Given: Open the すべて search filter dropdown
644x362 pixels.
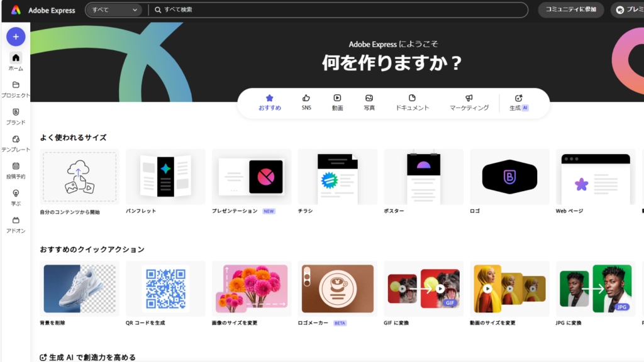Looking at the screenshot, I should click(x=113, y=10).
